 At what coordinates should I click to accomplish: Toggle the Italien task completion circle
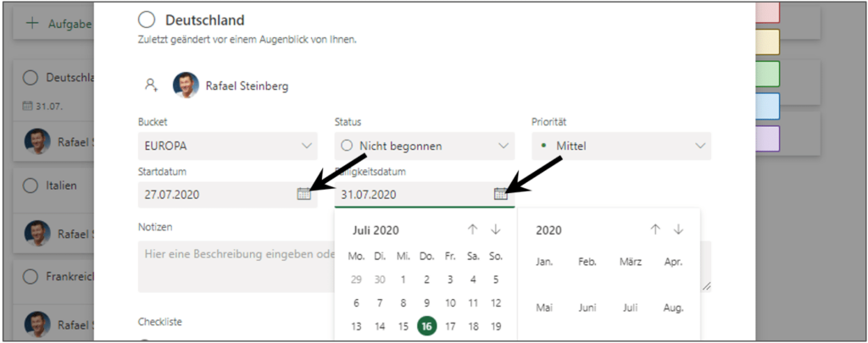(x=31, y=185)
